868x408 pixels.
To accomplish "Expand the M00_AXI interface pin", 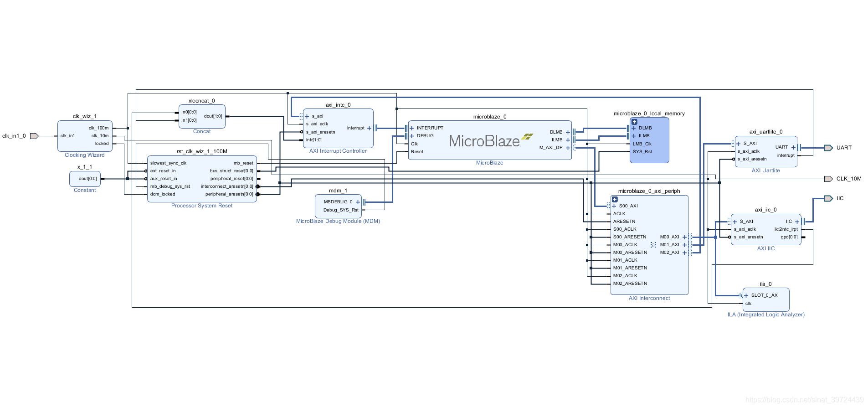I will click(x=684, y=237).
